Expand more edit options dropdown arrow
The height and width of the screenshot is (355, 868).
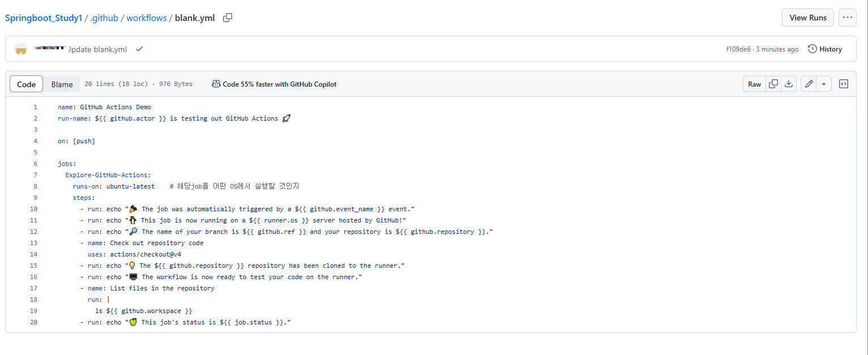point(824,84)
